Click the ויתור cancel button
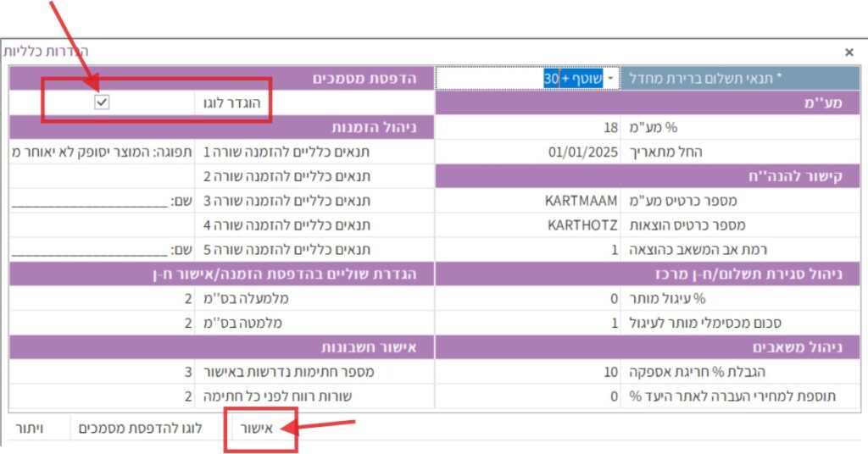This screenshot has width=868, height=454. tap(30, 429)
